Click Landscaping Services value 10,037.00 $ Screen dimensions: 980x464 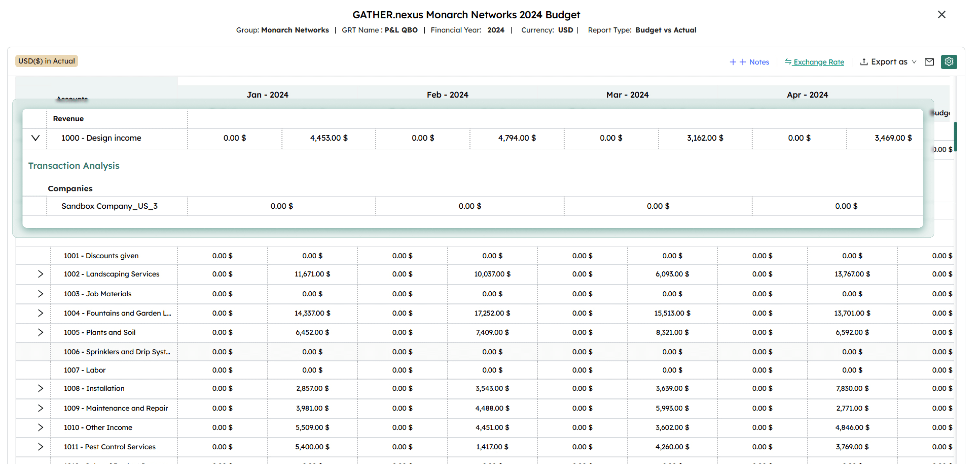[492, 274]
